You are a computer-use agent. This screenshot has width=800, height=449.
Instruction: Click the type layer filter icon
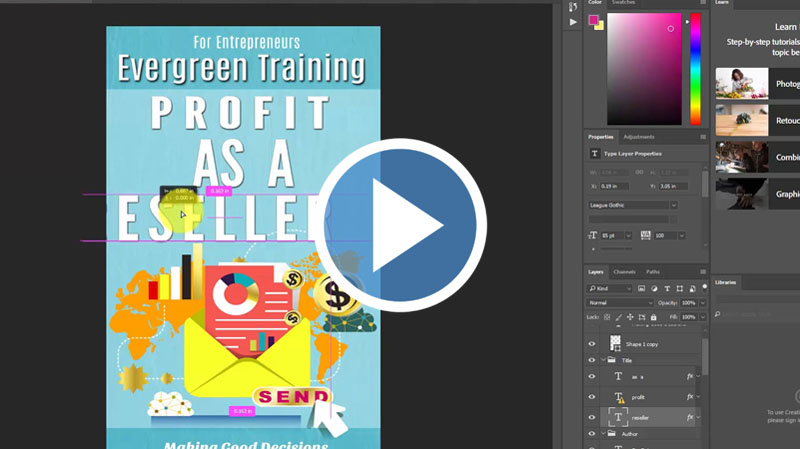click(666, 288)
